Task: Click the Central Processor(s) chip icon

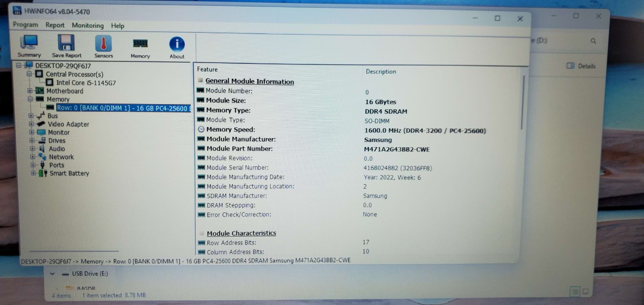Action: [39, 74]
